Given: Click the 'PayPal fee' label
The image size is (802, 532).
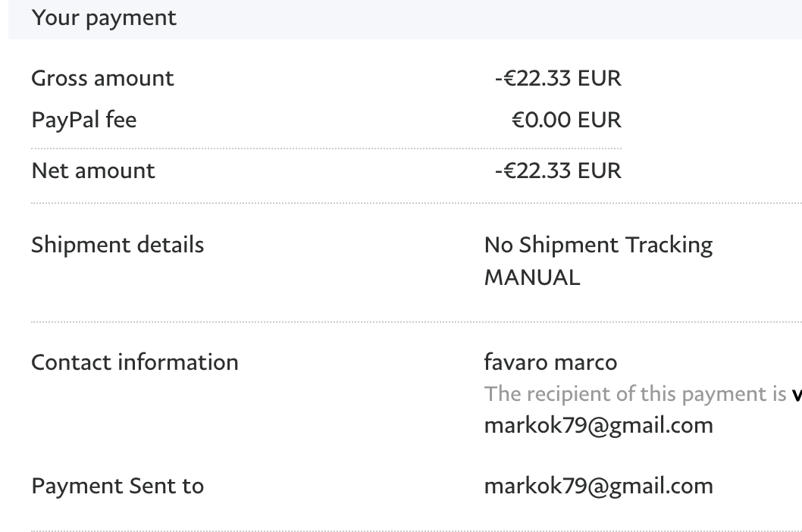Looking at the screenshot, I should [x=83, y=120].
